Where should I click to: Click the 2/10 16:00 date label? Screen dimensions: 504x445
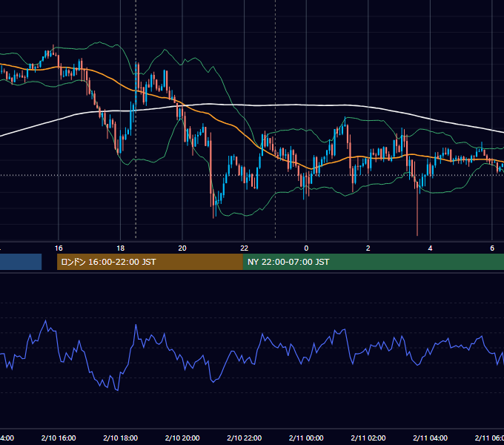pyautogui.click(x=59, y=438)
